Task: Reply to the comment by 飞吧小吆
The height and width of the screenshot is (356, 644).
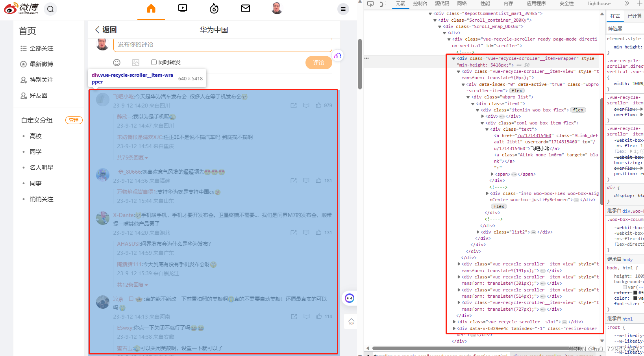Action: click(x=306, y=106)
